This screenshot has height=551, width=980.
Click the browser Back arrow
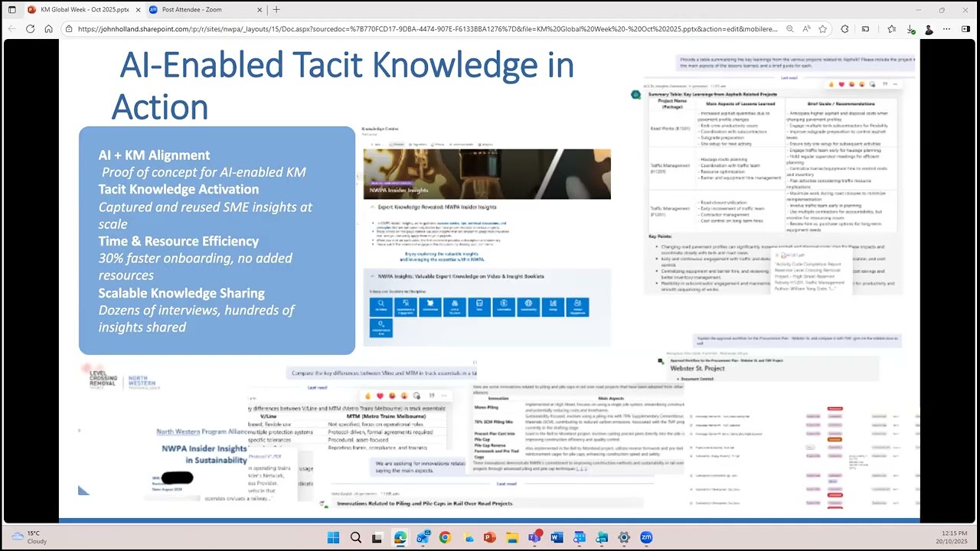click(11, 29)
